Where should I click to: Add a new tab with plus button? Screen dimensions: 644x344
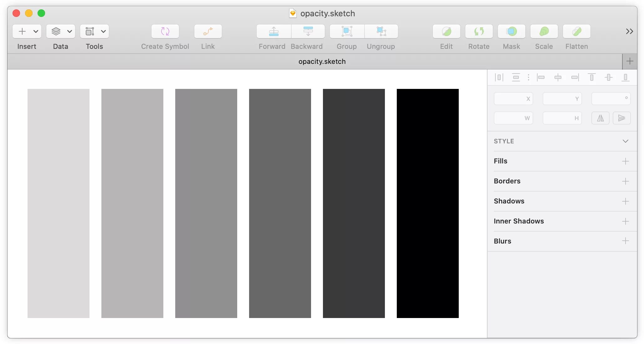tap(630, 61)
